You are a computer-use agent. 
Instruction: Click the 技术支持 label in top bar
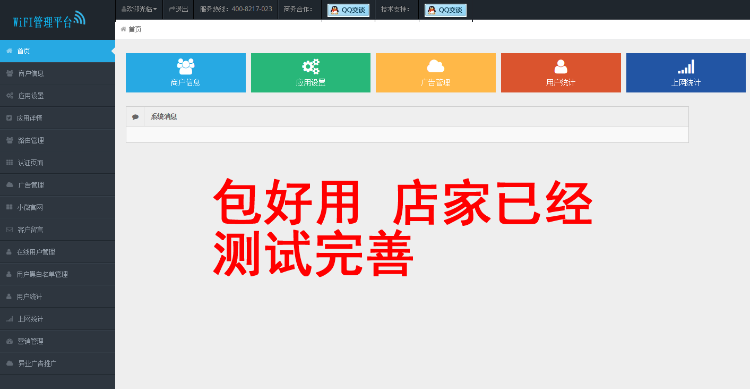click(x=395, y=9)
